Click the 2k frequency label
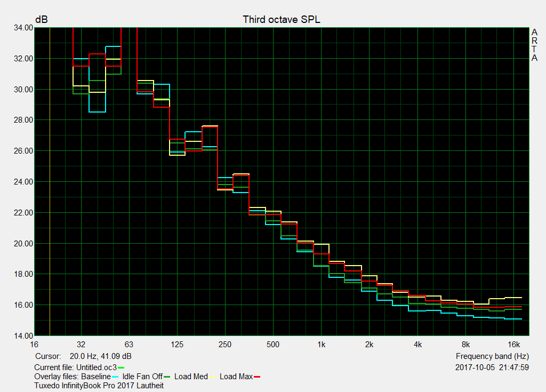 click(x=369, y=345)
